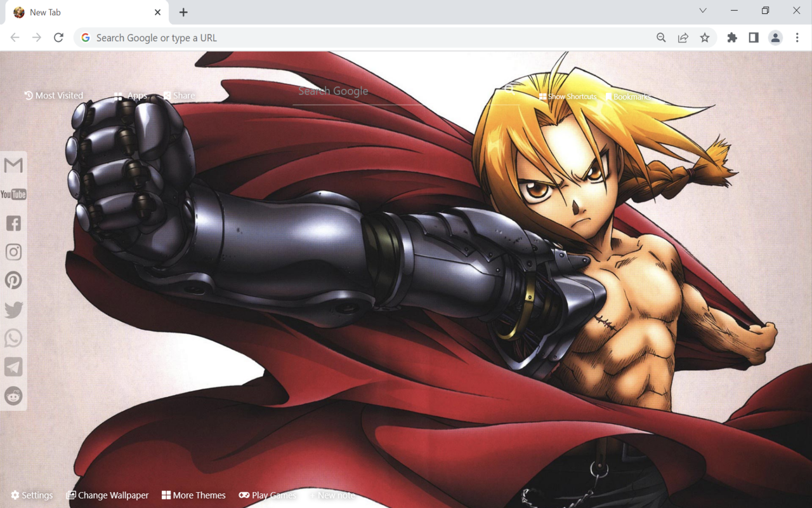Open Most Visited list

click(x=54, y=95)
